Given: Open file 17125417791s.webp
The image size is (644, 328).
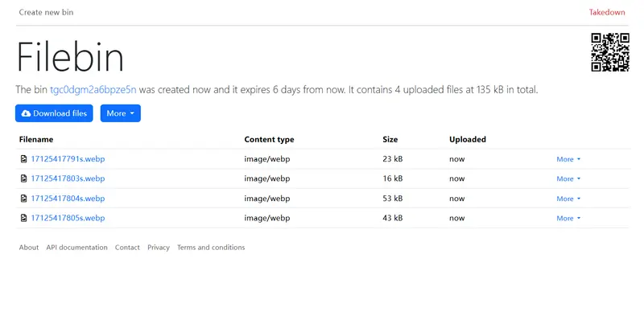Looking at the screenshot, I should tap(68, 159).
